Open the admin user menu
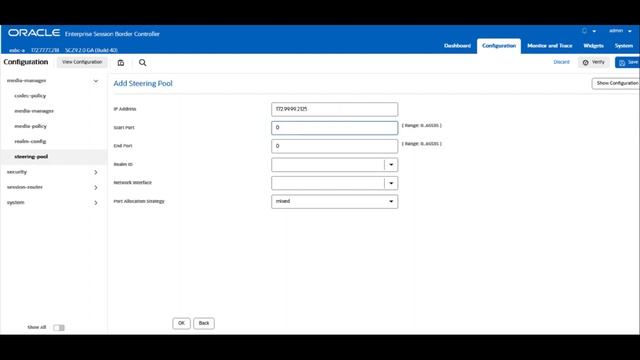640x360 pixels. [620, 31]
